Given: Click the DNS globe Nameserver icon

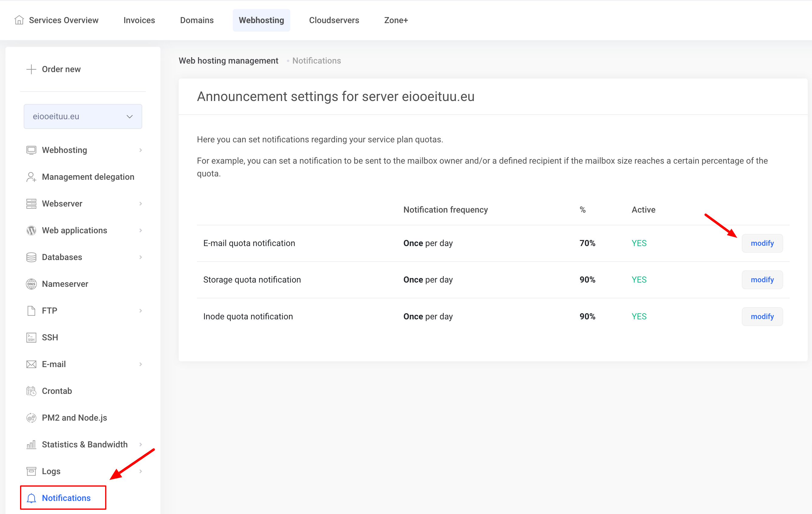Looking at the screenshot, I should pos(31,284).
